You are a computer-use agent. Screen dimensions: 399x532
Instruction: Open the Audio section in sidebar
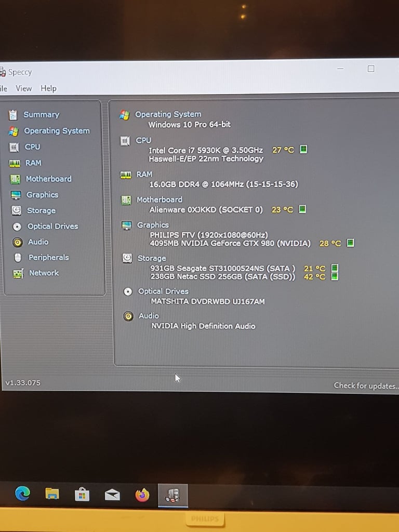click(x=38, y=242)
